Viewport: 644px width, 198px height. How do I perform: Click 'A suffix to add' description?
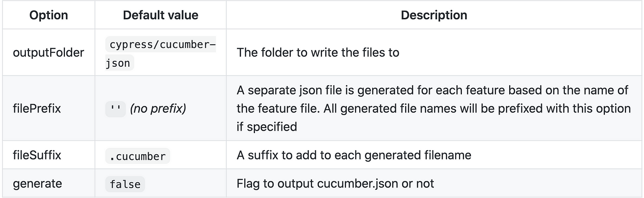[x=354, y=155]
